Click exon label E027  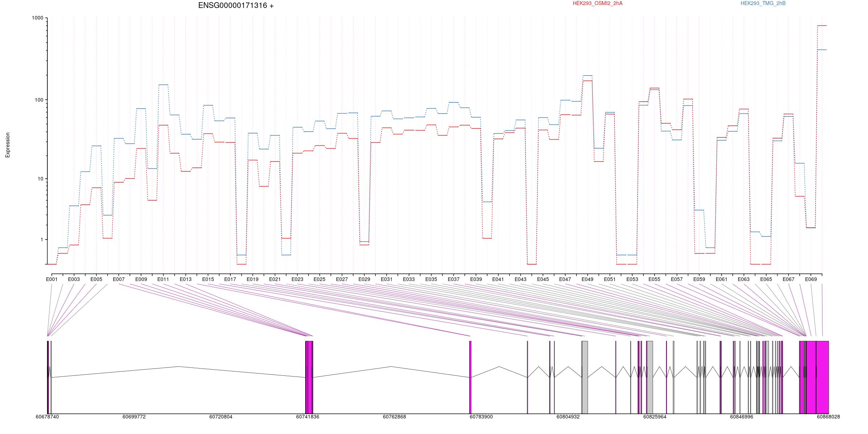click(x=342, y=279)
